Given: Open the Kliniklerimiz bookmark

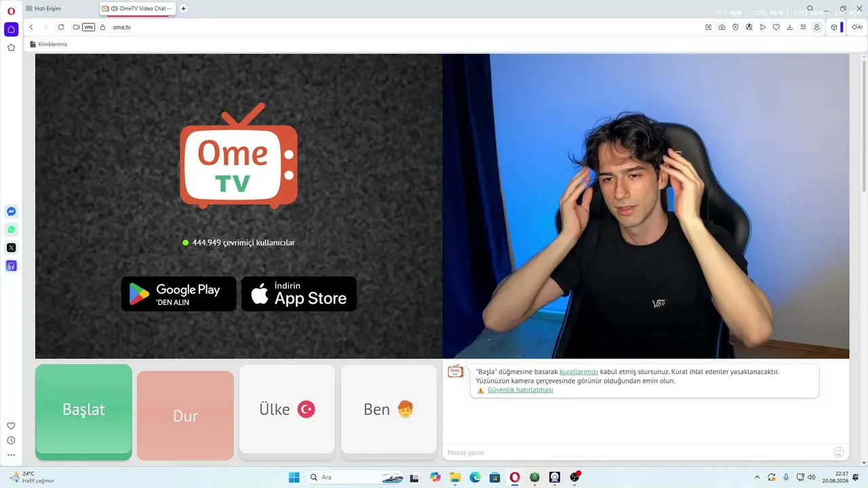Looking at the screenshot, I should tap(48, 44).
